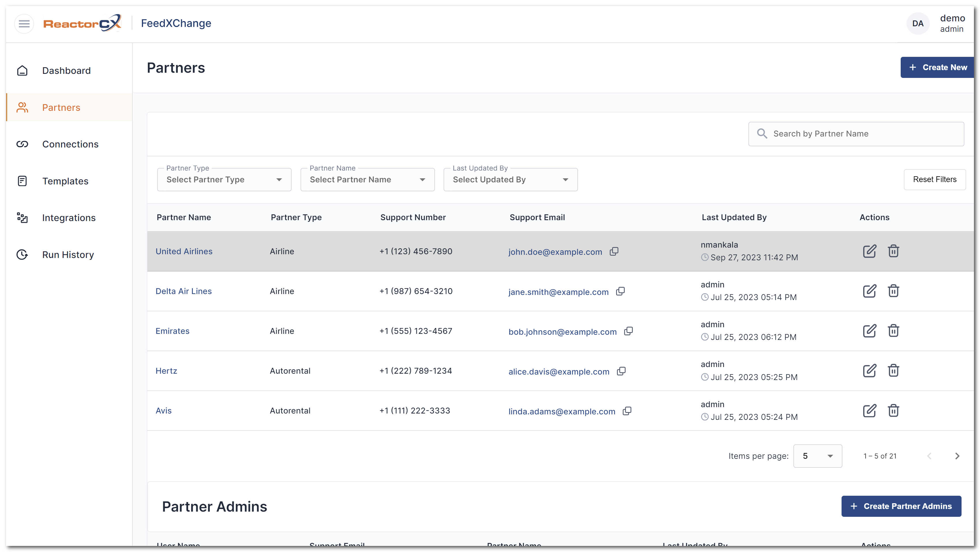Copy jane.smith@example.com email address
The width and height of the screenshot is (980, 552).
tap(620, 292)
